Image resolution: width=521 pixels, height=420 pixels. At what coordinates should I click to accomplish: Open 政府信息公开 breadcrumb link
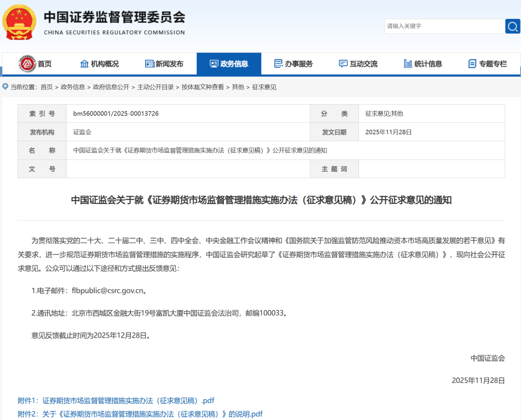pyautogui.click(x=111, y=87)
